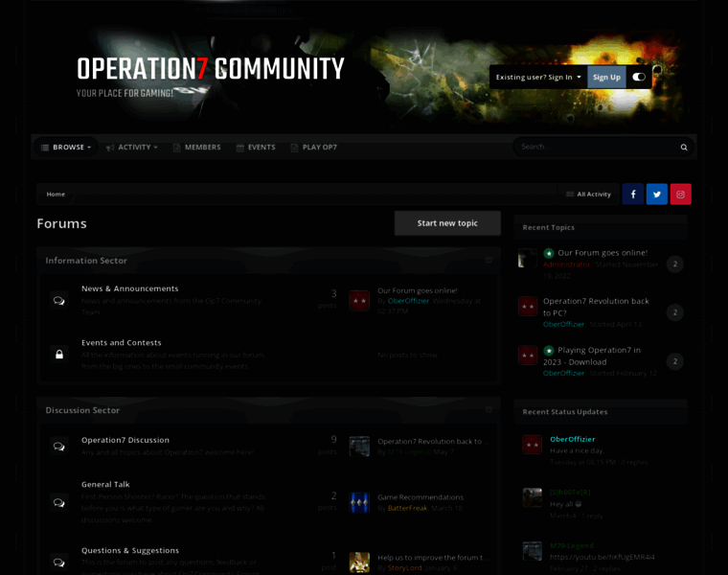
Task: Click the General Talk forum icon
Action: [x=59, y=502]
